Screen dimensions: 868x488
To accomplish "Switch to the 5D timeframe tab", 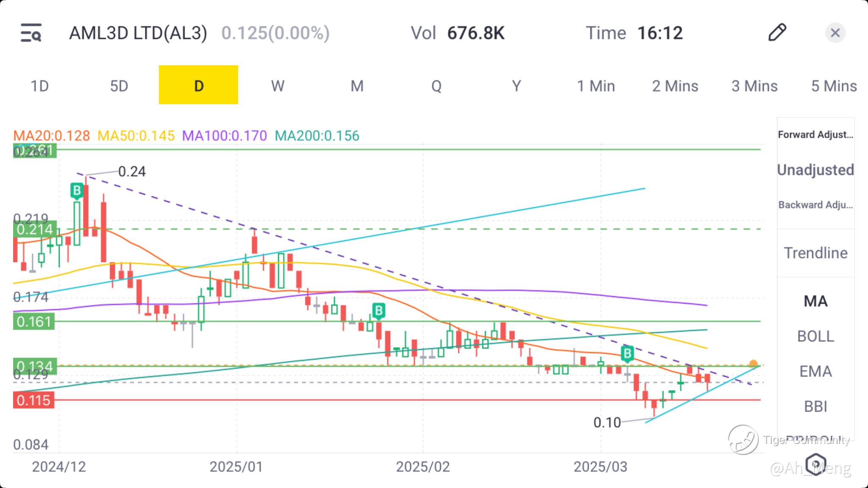I will [x=119, y=86].
